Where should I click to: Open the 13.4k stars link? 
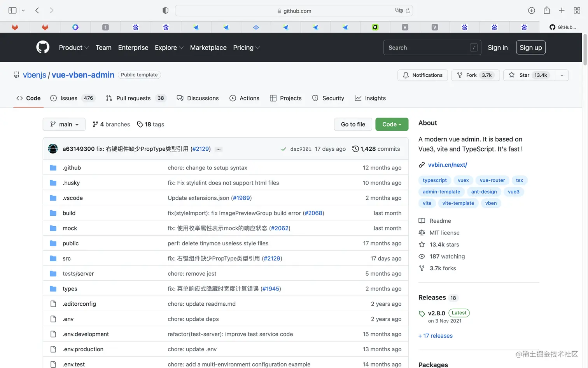439,245
